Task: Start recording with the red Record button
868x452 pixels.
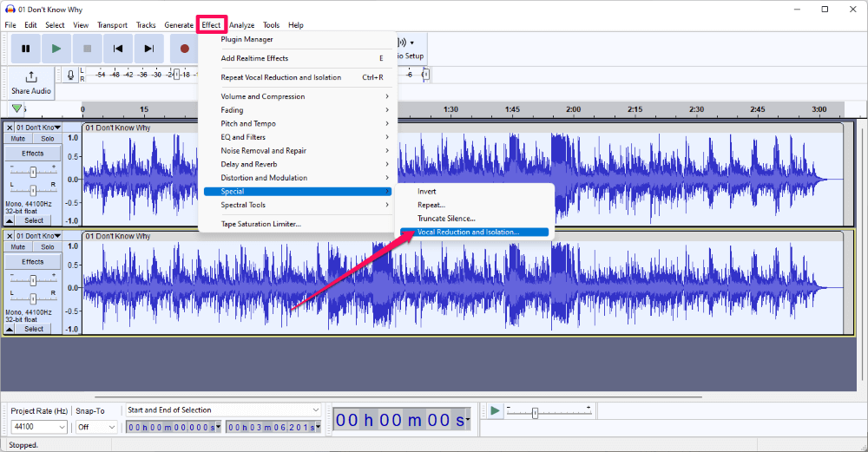Action: click(x=184, y=49)
